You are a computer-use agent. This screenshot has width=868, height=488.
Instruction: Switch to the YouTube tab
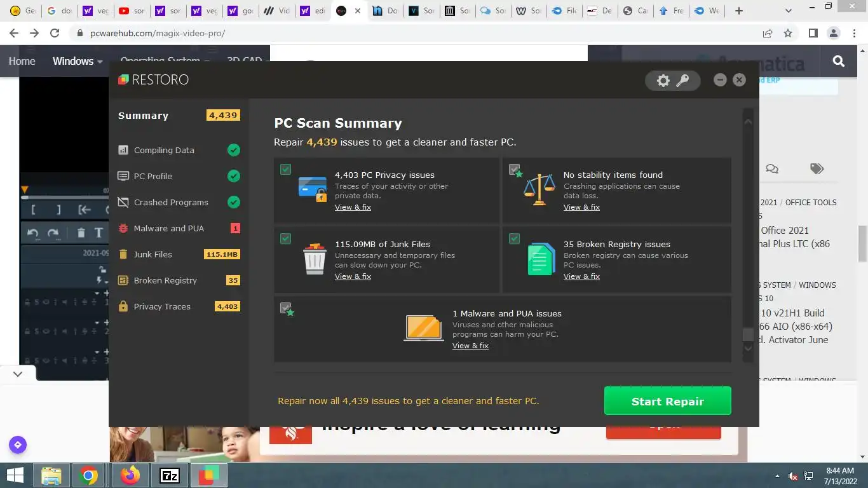132,11
